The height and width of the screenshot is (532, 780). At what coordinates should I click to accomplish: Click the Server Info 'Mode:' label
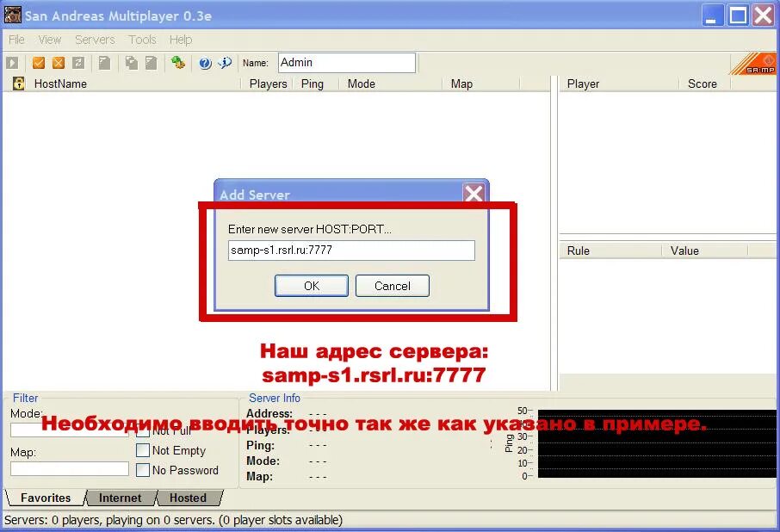coord(263,461)
